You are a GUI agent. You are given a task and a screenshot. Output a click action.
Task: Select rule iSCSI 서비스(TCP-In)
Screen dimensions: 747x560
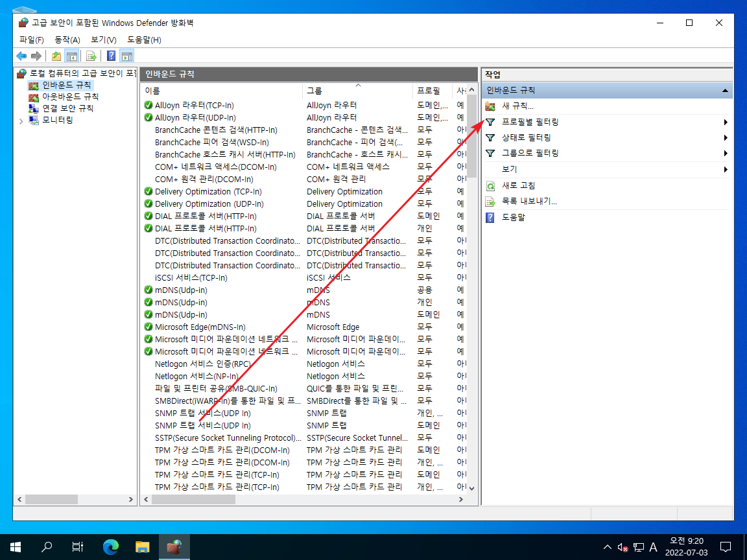click(191, 277)
